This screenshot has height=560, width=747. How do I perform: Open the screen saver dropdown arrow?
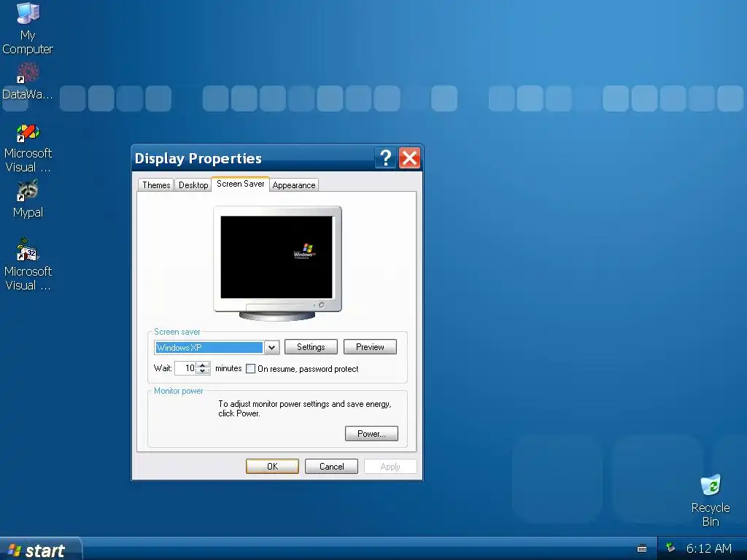(271, 348)
